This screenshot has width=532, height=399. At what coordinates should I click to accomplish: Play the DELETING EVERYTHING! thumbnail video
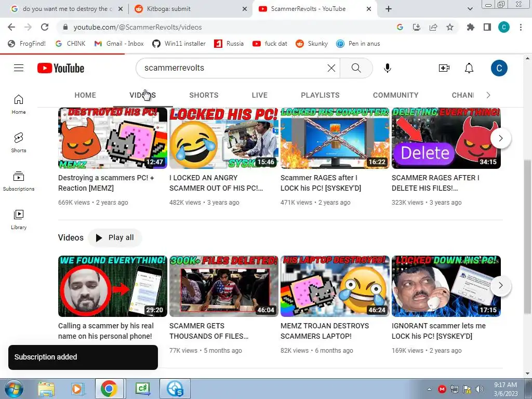(x=446, y=138)
